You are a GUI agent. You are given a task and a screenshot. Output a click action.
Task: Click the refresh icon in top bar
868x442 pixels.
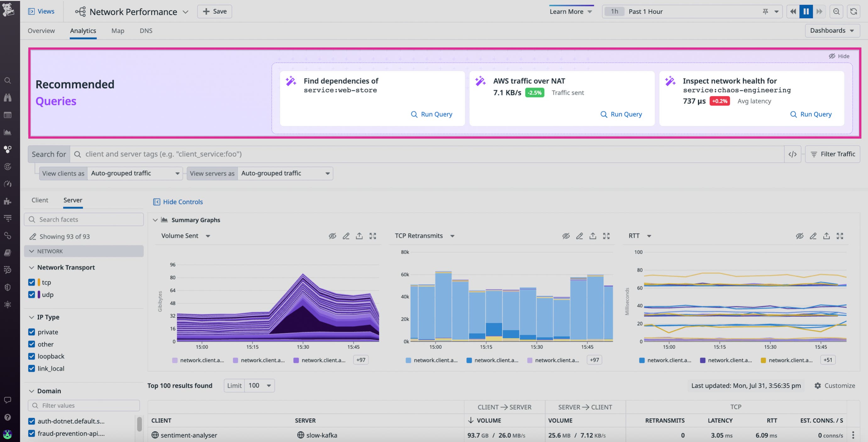click(x=853, y=11)
